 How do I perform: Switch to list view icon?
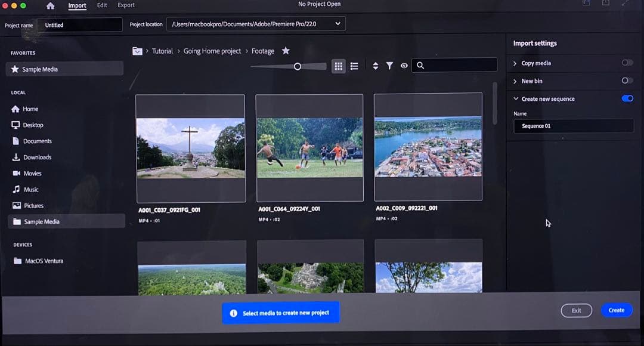point(354,66)
